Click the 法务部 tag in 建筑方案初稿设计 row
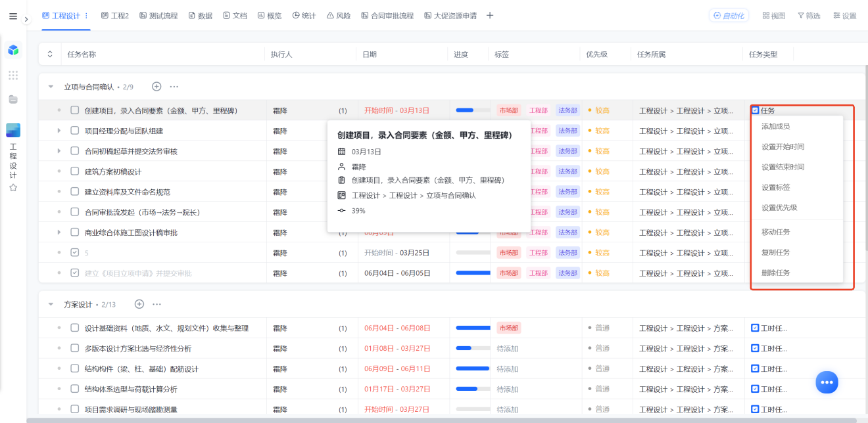 [x=567, y=171]
